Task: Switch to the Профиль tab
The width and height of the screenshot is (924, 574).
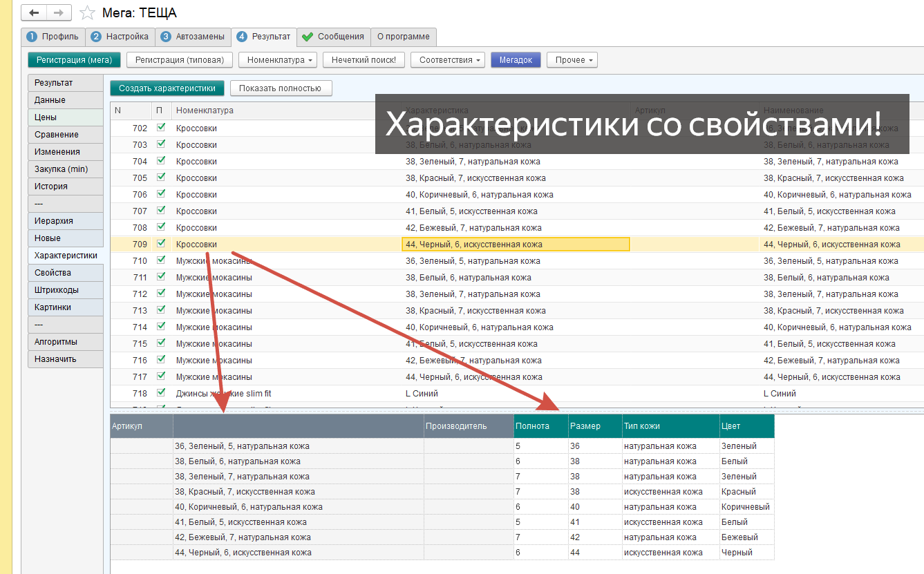Action: tap(54, 37)
